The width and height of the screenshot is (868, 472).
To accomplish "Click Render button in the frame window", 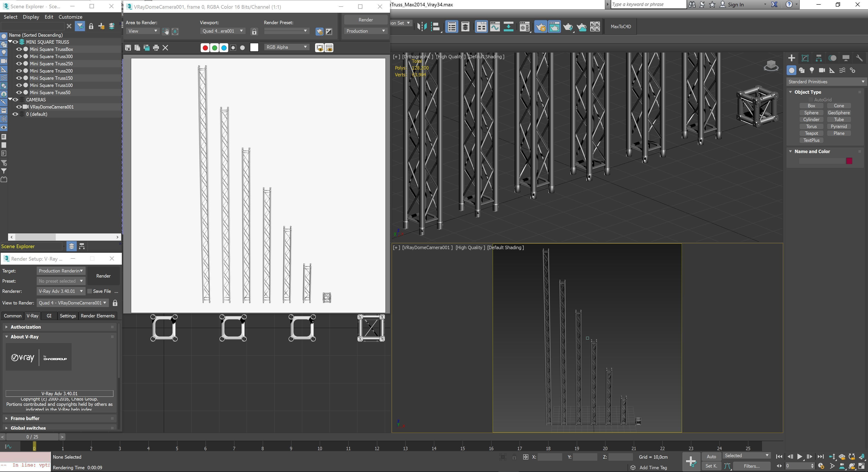I will pos(366,20).
